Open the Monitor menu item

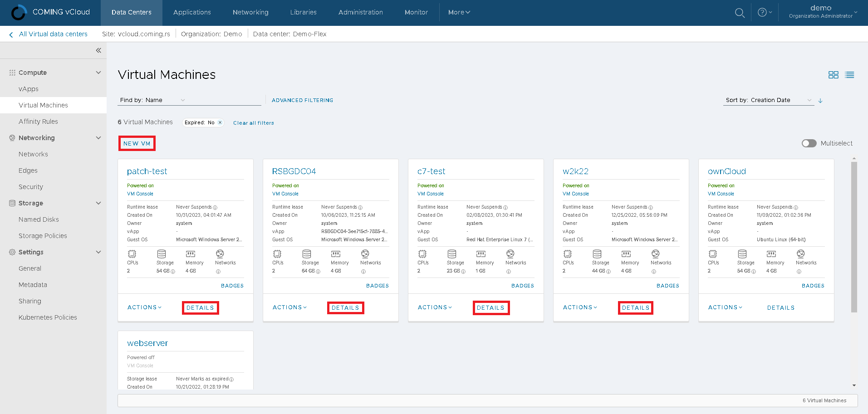coord(416,12)
